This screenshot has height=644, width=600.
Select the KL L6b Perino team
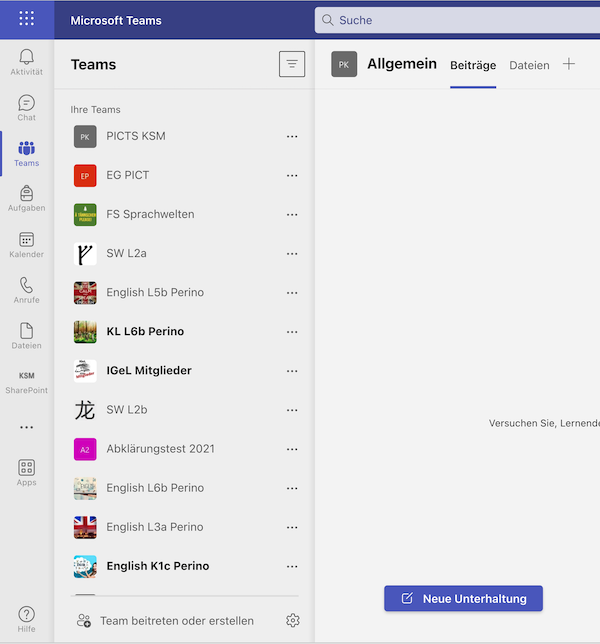pyautogui.click(x=145, y=331)
